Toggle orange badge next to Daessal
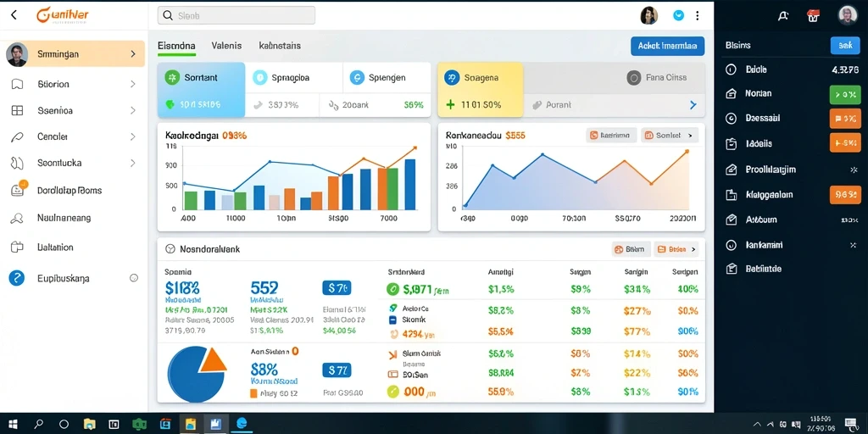 click(x=845, y=119)
